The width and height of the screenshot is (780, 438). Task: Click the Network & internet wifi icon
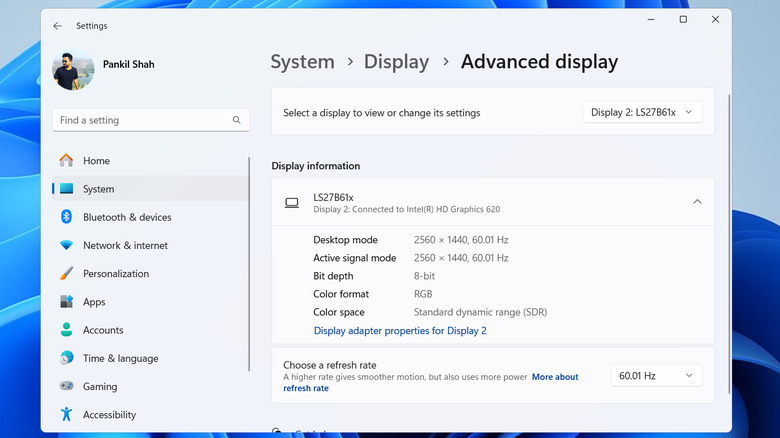coord(66,245)
